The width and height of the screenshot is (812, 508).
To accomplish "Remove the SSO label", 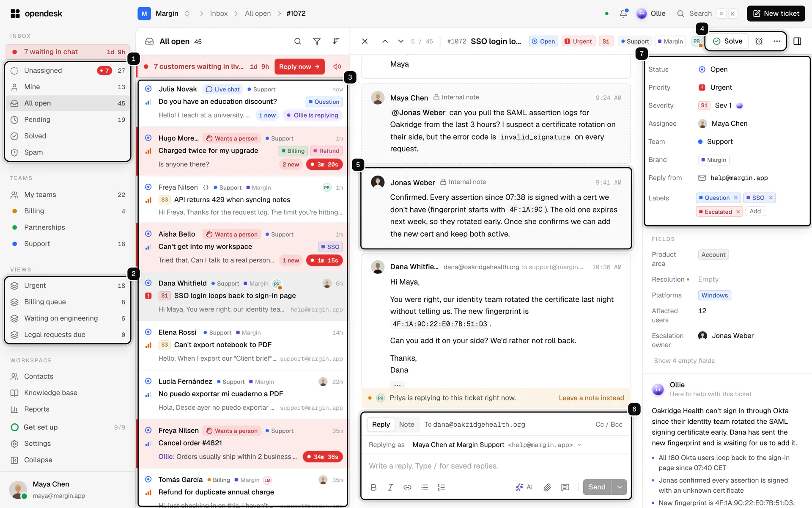I will [x=771, y=198].
